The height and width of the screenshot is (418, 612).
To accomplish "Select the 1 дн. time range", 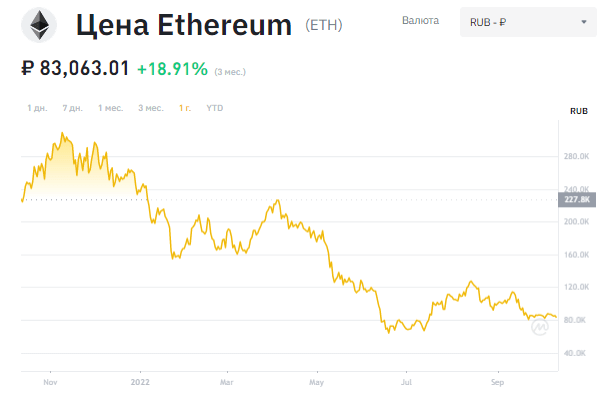I will (x=37, y=107).
